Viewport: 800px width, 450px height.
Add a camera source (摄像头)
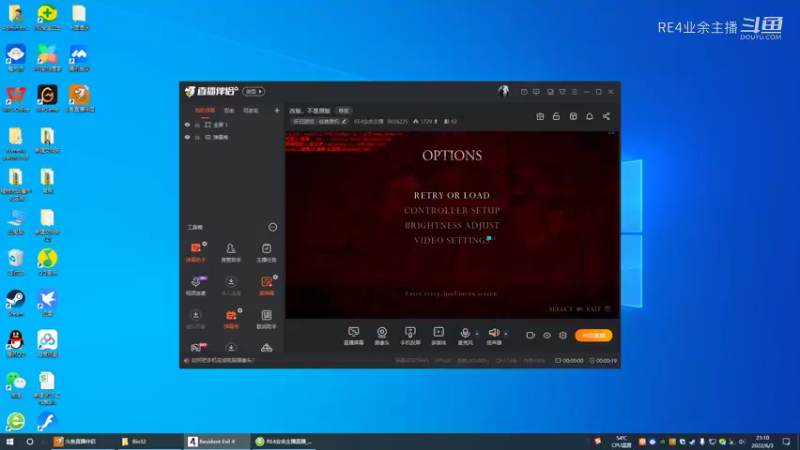382,336
